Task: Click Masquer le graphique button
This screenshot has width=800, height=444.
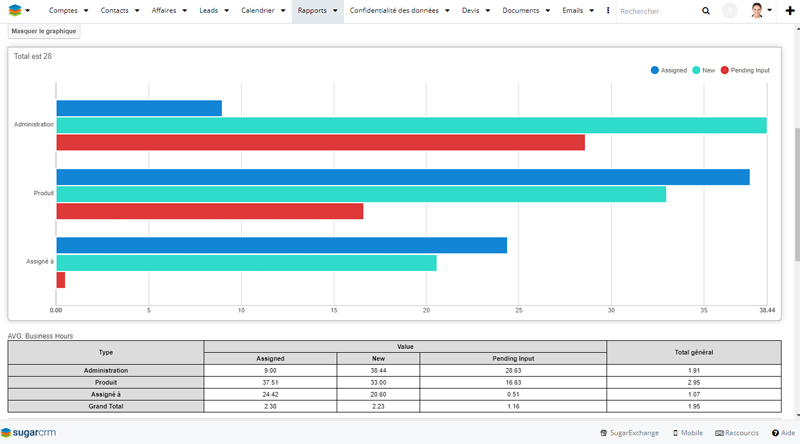Action: coord(44,31)
